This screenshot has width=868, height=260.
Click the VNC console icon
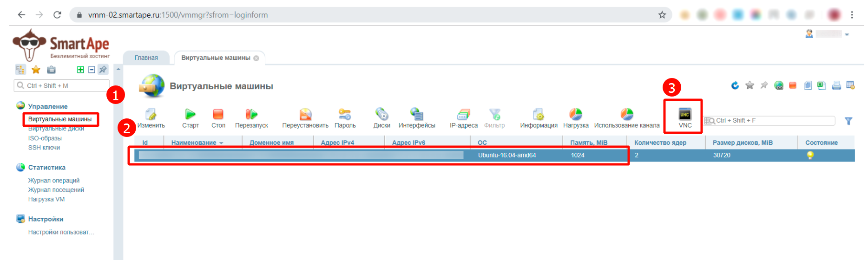pos(684,114)
